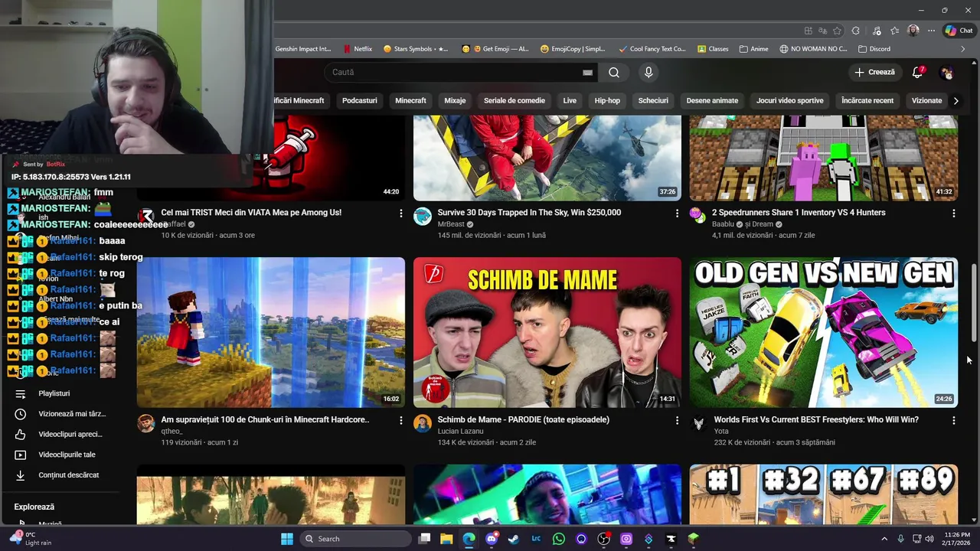The height and width of the screenshot is (551, 980).
Task: Open options for Worlds First Freestylers video
Action: (x=953, y=421)
